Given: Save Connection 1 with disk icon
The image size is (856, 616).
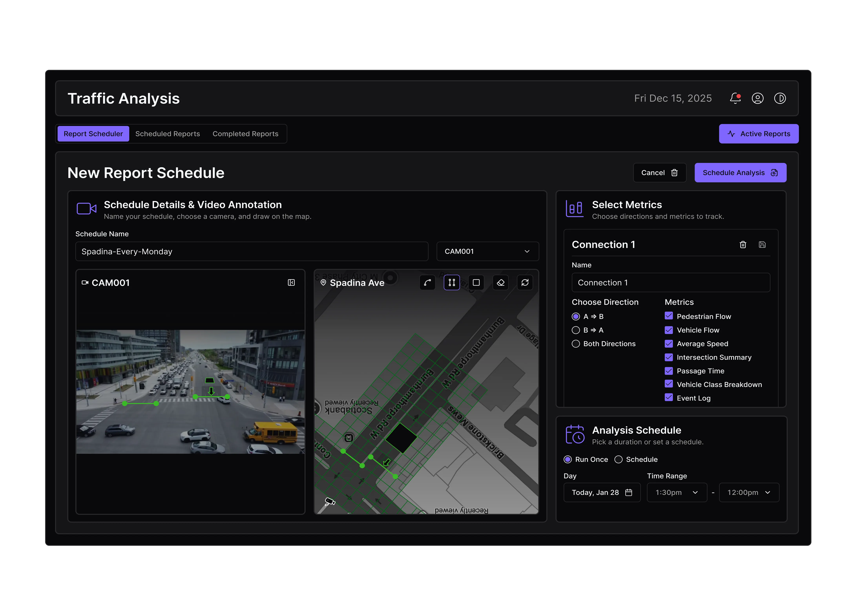Looking at the screenshot, I should 762,244.
